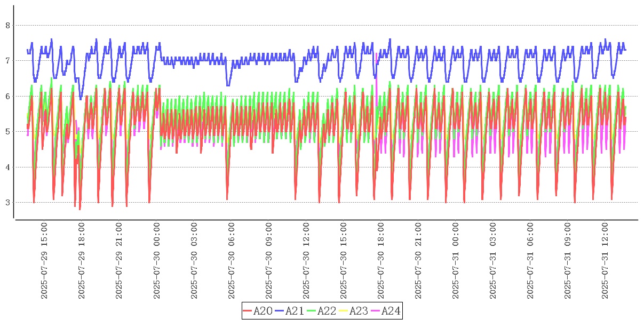Click the y-axis value 3 label
This screenshot has width=644, height=320.
[7, 203]
